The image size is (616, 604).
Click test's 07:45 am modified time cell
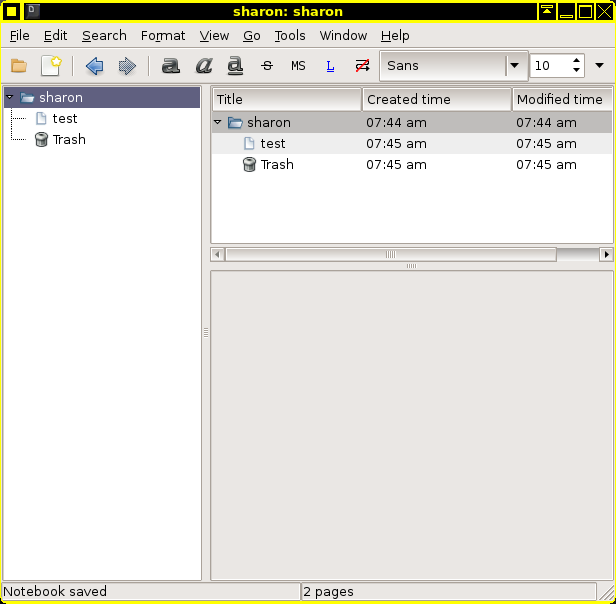pos(546,143)
